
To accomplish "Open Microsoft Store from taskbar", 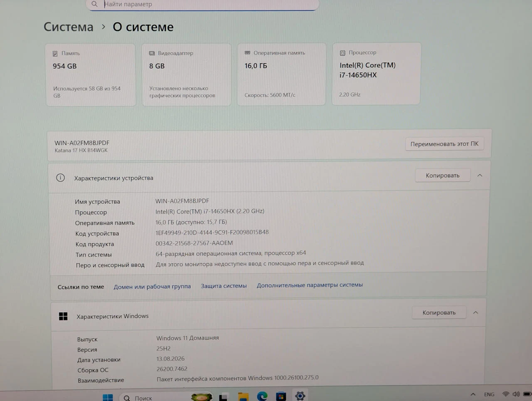I will (x=281, y=396).
